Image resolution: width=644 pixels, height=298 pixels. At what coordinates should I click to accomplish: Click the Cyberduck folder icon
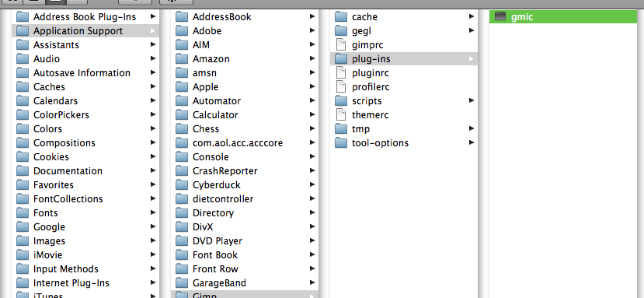pos(182,185)
